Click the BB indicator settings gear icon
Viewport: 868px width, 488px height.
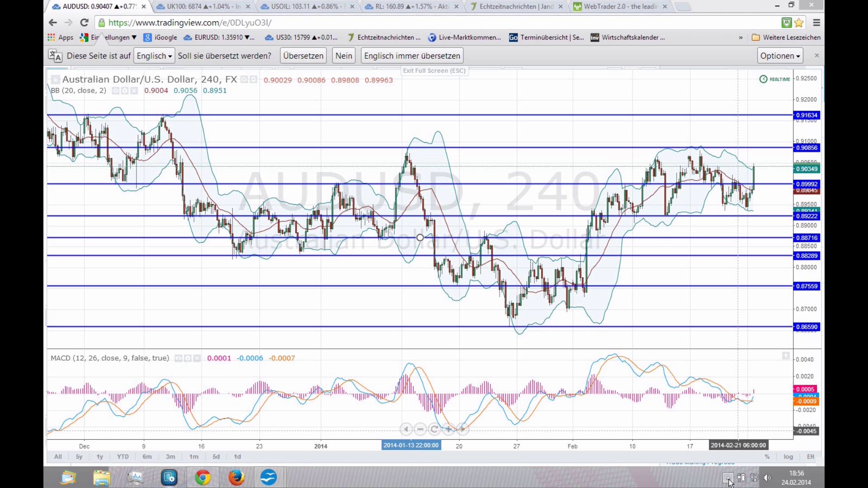point(125,91)
